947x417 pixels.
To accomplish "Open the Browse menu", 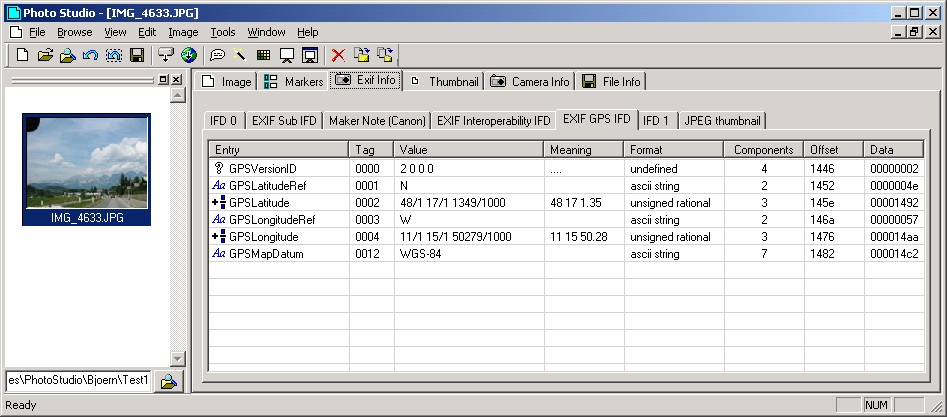I will (x=75, y=32).
